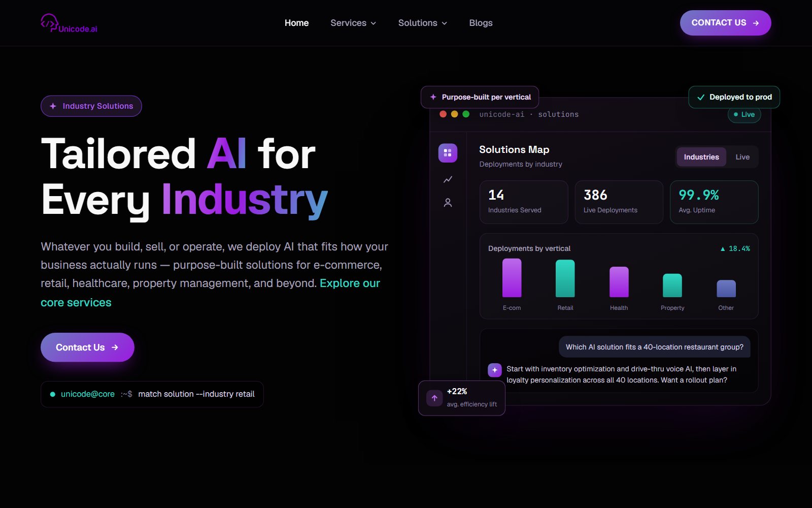
Task: Click the sparkle icon in Industry Solutions badge
Action: click(x=53, y=106)
